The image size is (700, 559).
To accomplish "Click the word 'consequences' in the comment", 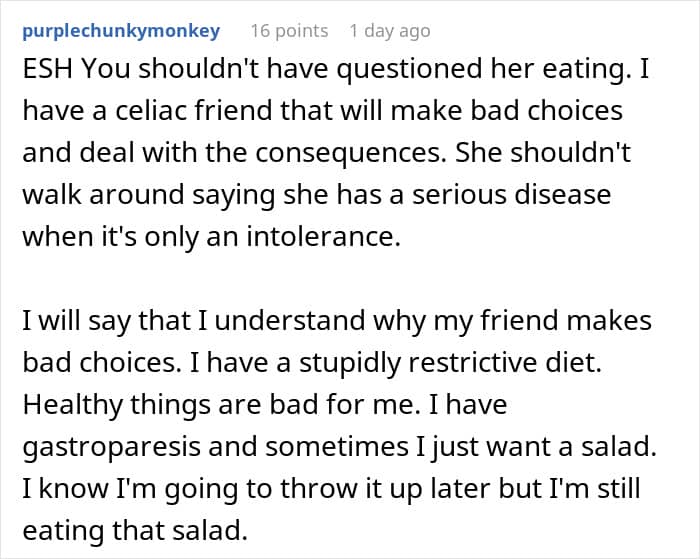I will click(x=351, y=153).
